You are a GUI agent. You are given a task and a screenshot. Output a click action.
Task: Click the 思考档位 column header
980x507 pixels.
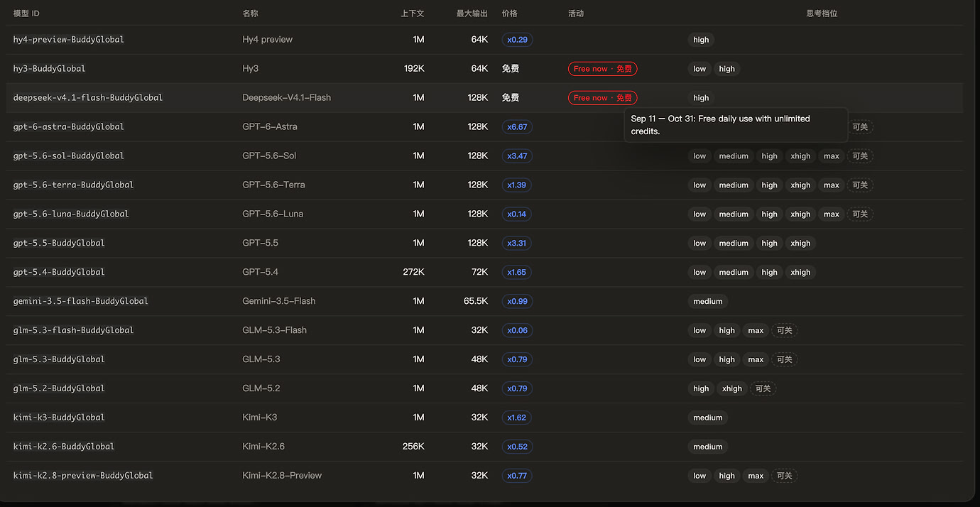point(822,13)
